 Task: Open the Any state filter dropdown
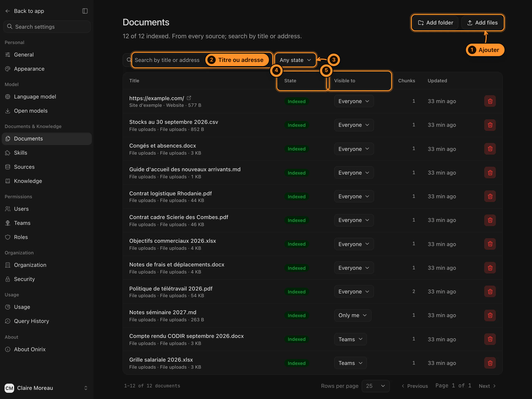coord(295,60)
